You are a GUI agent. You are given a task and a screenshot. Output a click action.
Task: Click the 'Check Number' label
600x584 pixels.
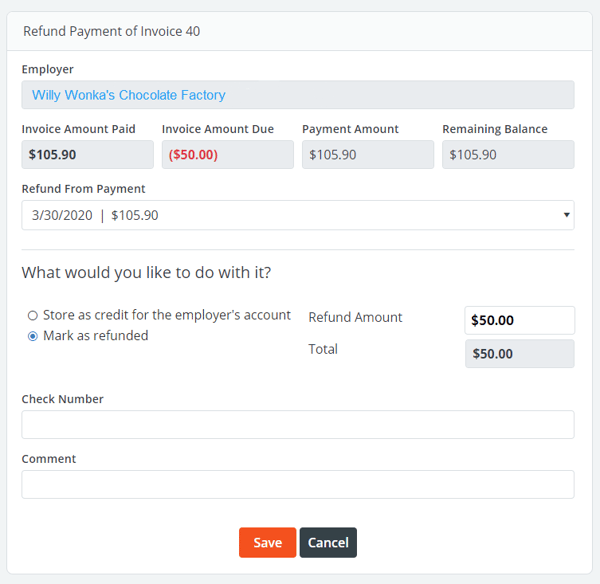62,399
